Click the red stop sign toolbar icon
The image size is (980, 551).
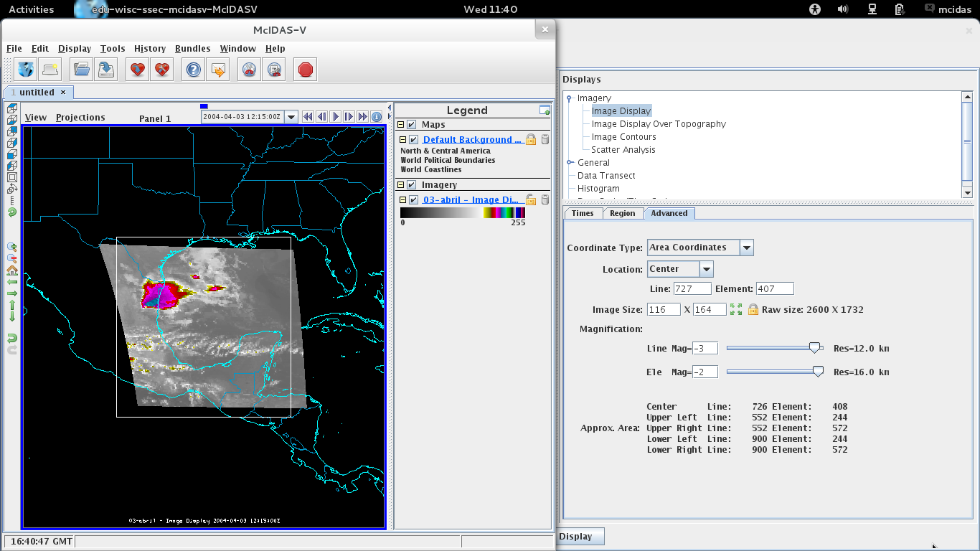(x=306, y=70)
